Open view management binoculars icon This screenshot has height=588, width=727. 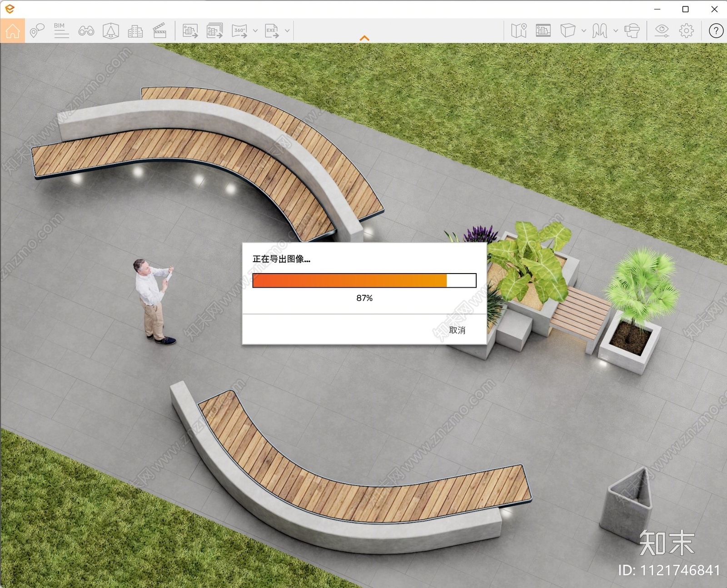[86, 31]
